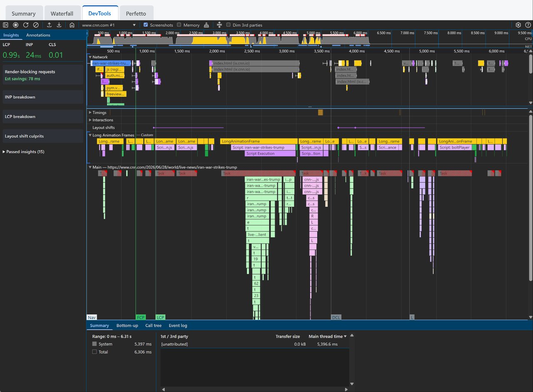533x392 pixels.
Task: Toggle the Screenshots checkbox
Action: [146, 25]
